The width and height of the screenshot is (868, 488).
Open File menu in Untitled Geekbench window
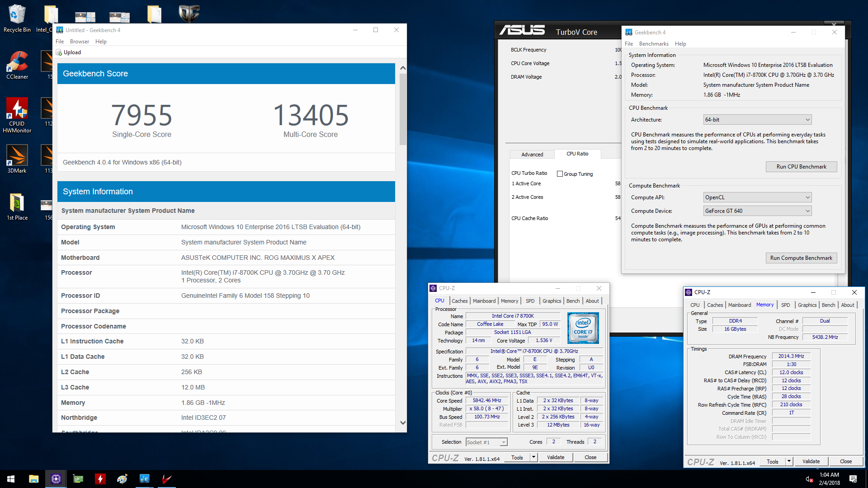[x=60, y=42]
